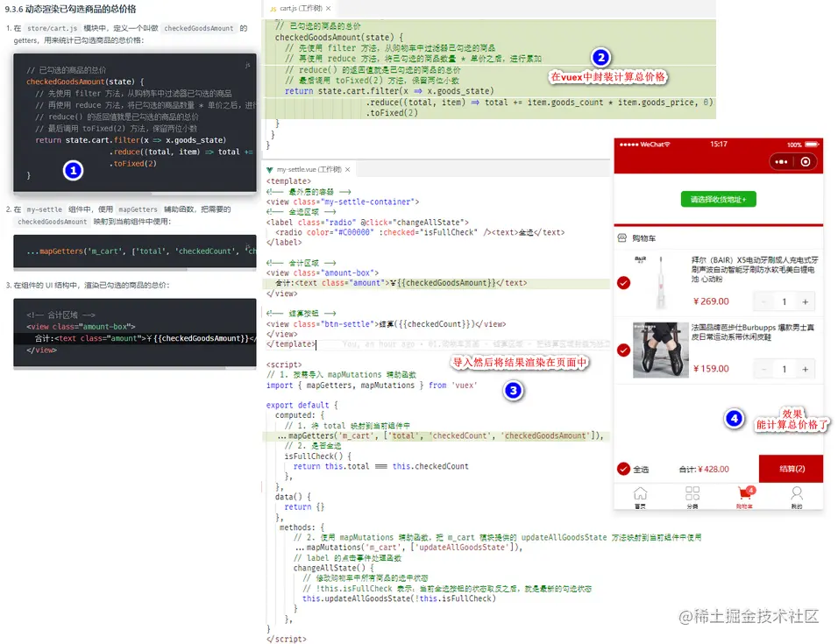Viewport: 838px width, 644px height.
Task: Uncheck the Burbupps shoes item
Action: pos(623,350)
